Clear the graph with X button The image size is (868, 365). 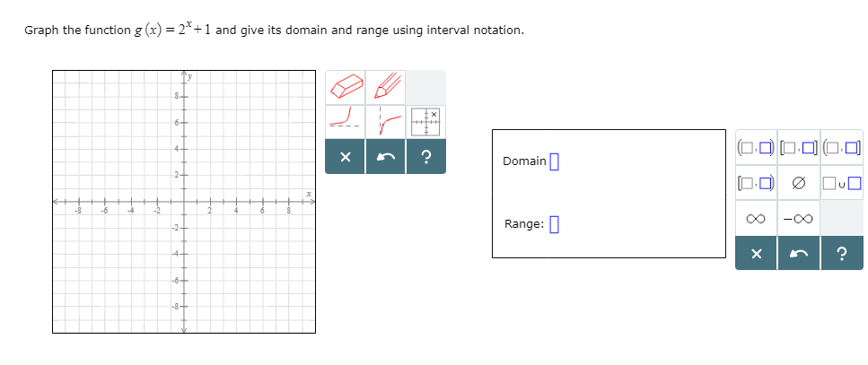(346, 157)
